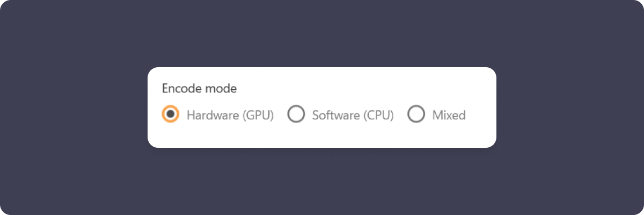Click the "Encode mode" heading
The image size is (644, 215).
click(x=199, y=88)
